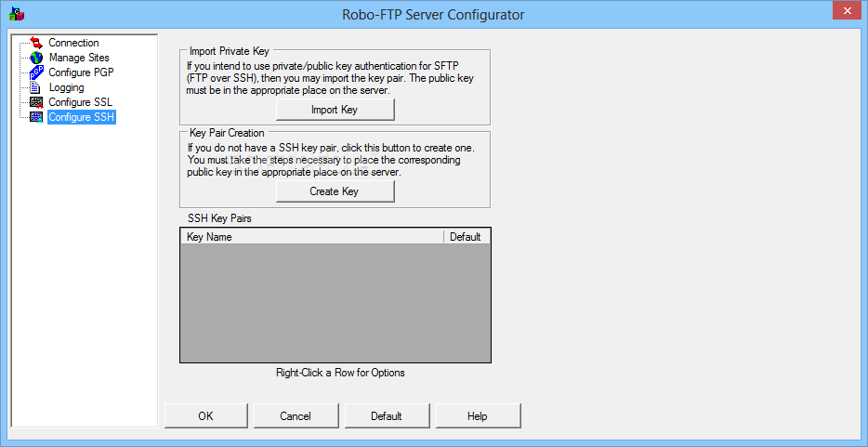Select Connection in the tree
This screenshot has width=868, height=447.
click(73, 43)
